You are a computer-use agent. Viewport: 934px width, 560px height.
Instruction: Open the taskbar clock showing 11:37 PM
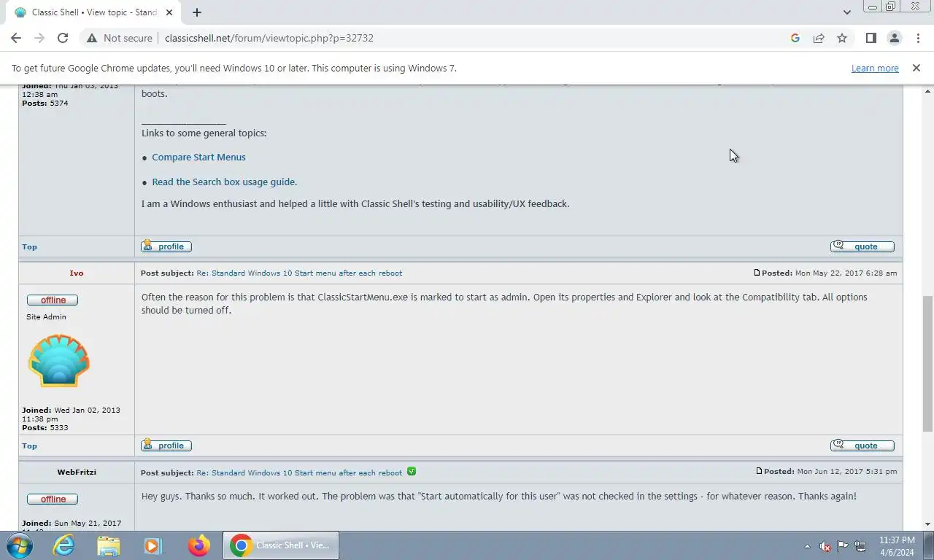897,545
